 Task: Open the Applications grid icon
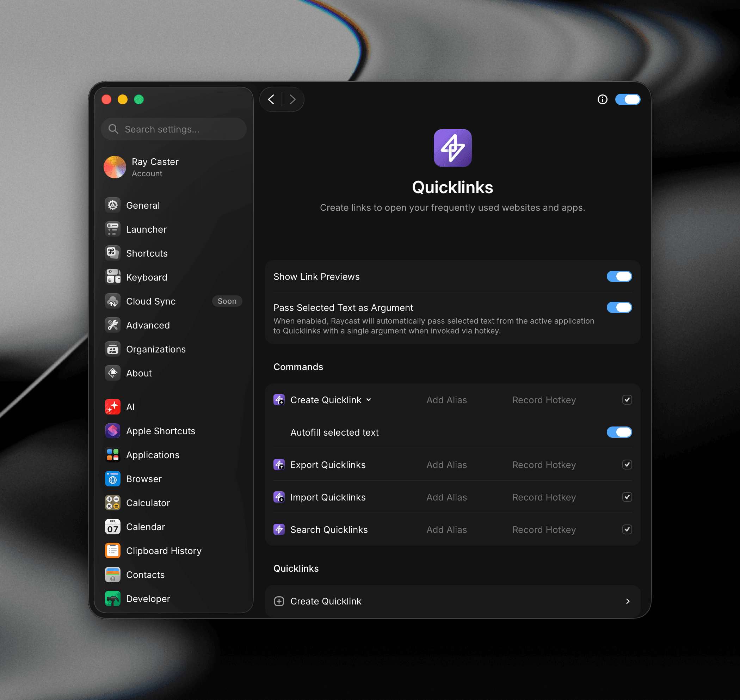tap(113, 454)
